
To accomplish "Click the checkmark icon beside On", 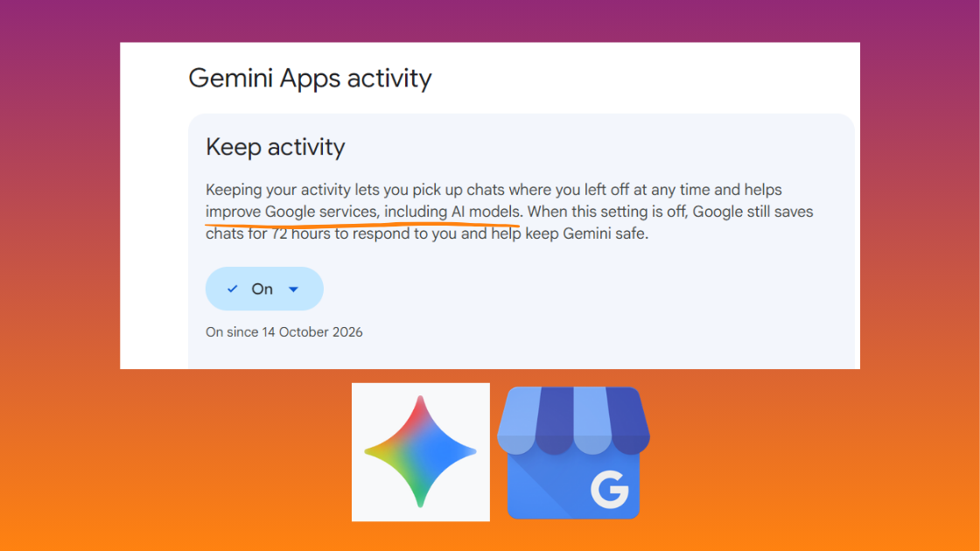I will tap(233, 289).
